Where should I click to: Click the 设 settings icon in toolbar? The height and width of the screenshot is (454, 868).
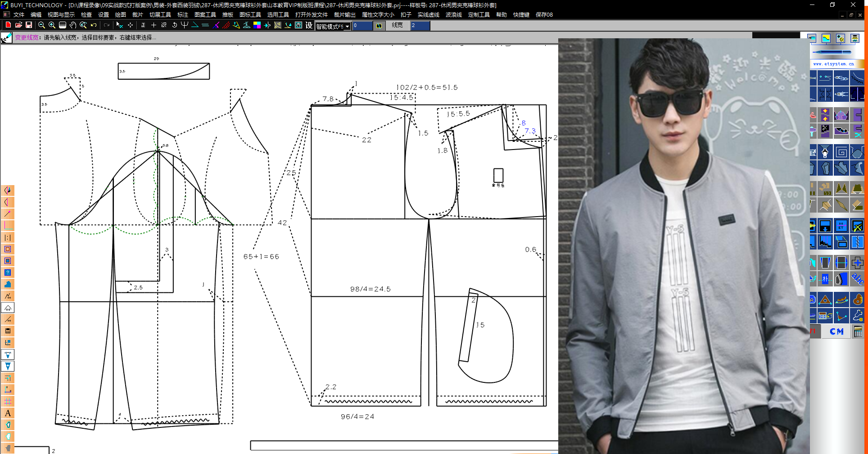pos(309,25)
